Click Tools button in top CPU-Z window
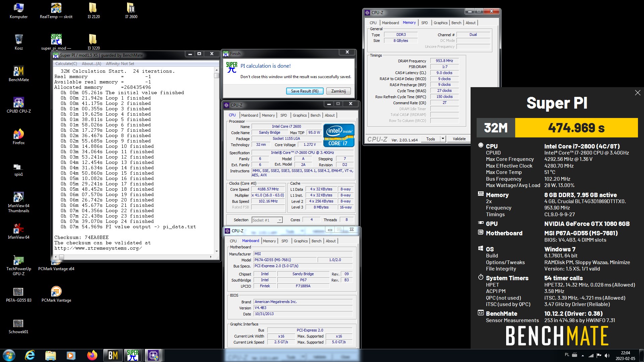644x362 pixels. [x=431, y=139]
